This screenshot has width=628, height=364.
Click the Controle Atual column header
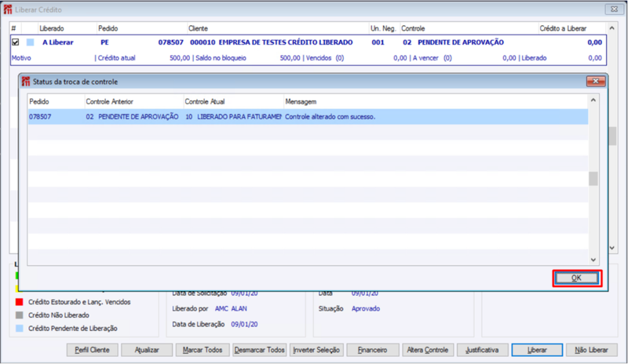[233, 102]
